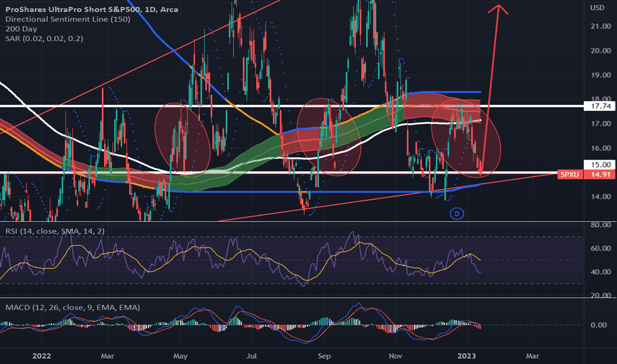Click the Nov label on time axis

tap(395, 356)
